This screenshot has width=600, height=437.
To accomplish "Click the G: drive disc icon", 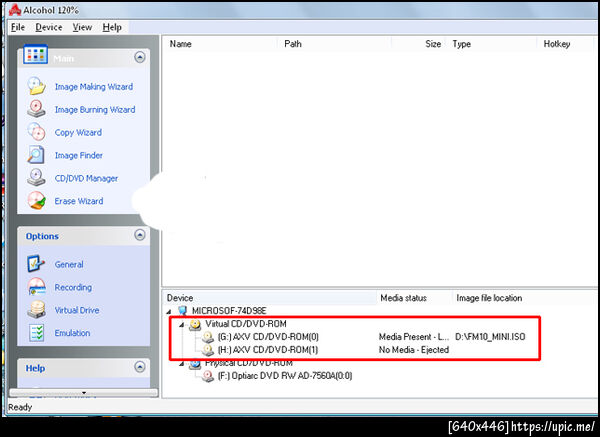I will pyautogui.click(x=208, y=337).
